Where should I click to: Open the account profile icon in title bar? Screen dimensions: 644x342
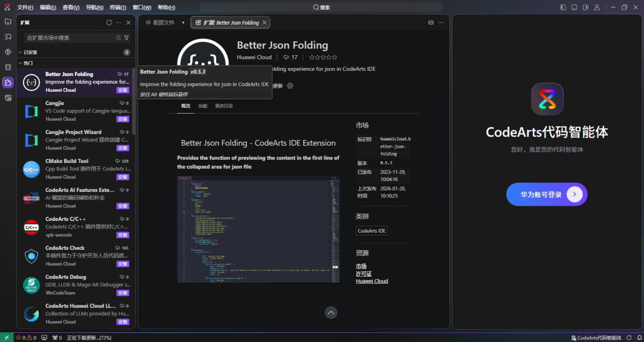(597, 8)
